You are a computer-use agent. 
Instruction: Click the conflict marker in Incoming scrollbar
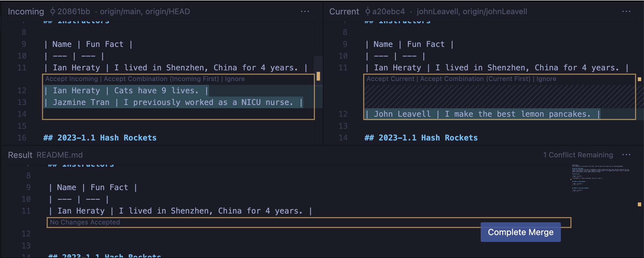click(318, 76)
